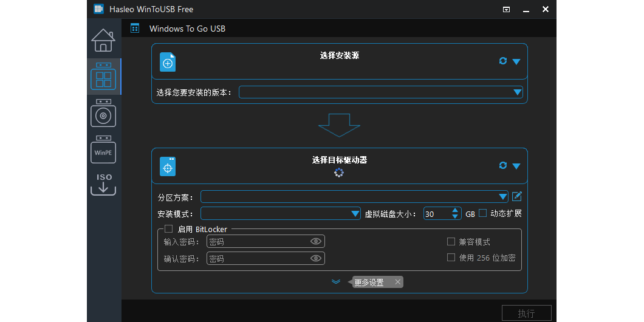Click the blue installation source file icon
The width and height of the screenshot is (644, 322).
(x=168, y=62)
